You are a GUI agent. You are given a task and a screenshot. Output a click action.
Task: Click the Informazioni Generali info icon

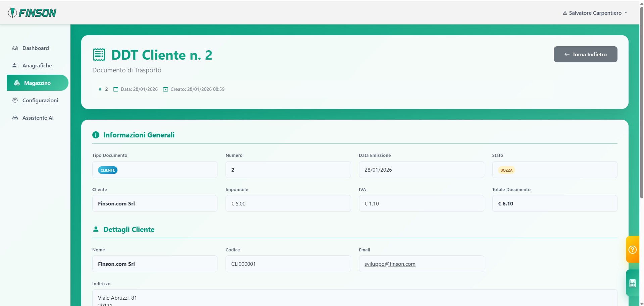(x=96, y=135)
